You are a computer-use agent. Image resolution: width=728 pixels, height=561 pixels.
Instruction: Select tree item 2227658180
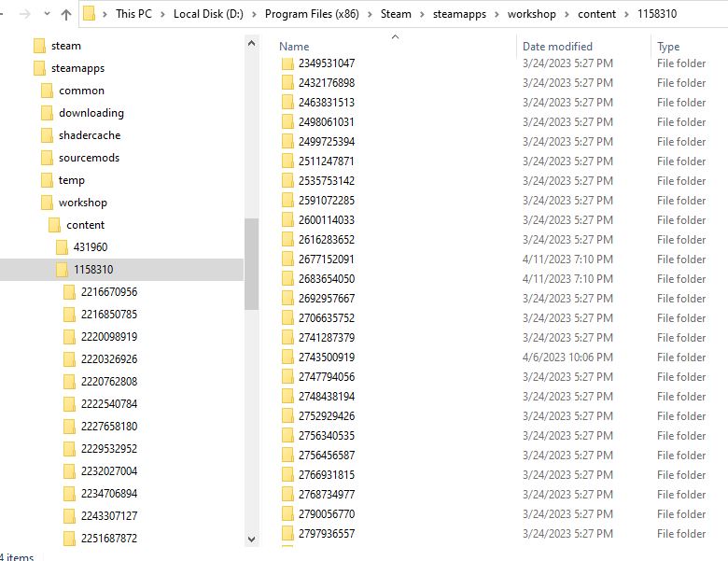point(108,426)
